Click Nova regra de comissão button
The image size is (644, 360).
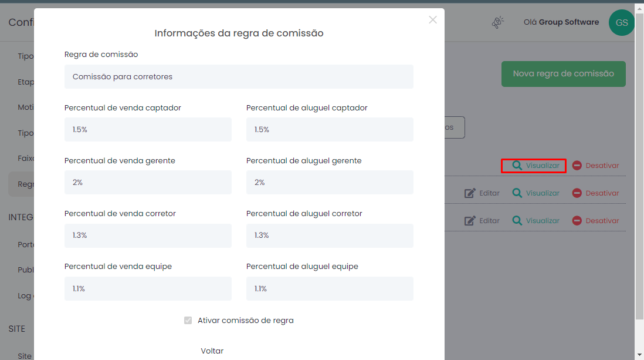point(563,73)
